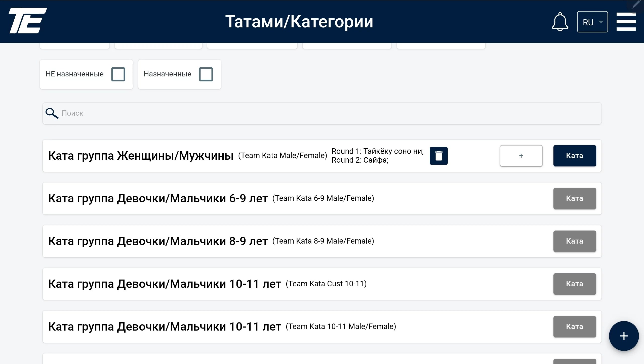Image resolution: width=644 pixels, height=364 pixels.
Task: Click Ката button for Team Kata Cust 10-11
Action: point(575,284)
